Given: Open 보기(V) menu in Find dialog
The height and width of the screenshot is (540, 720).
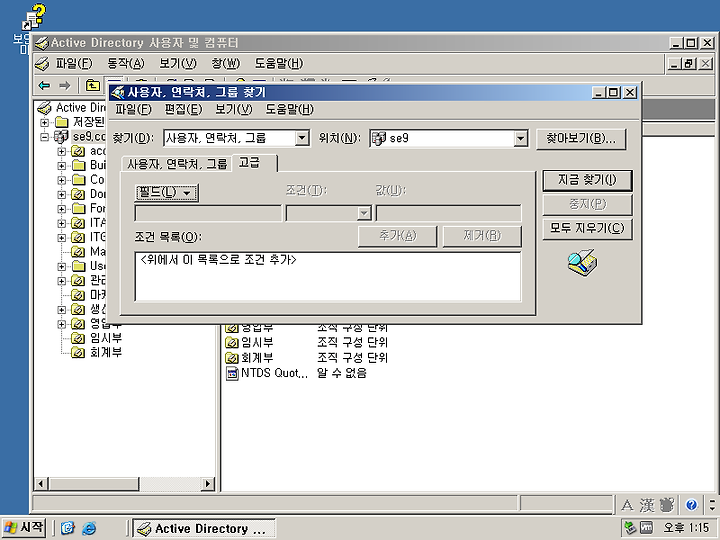Looking at the screenshot, I should (x=233, y=109).
